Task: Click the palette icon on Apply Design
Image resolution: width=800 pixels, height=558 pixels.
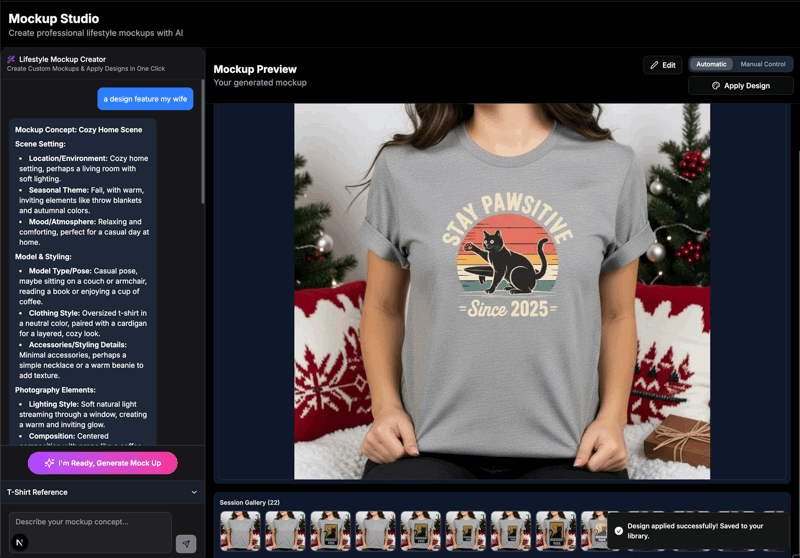Action: tap(716, 86)
